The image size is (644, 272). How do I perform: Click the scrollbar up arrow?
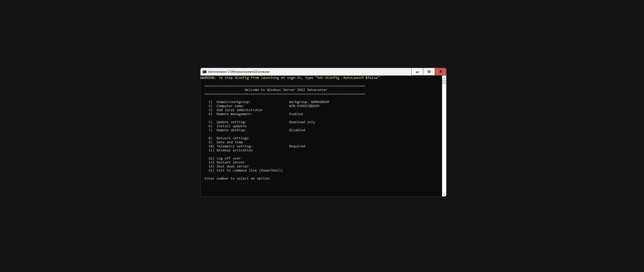[444, 78]
